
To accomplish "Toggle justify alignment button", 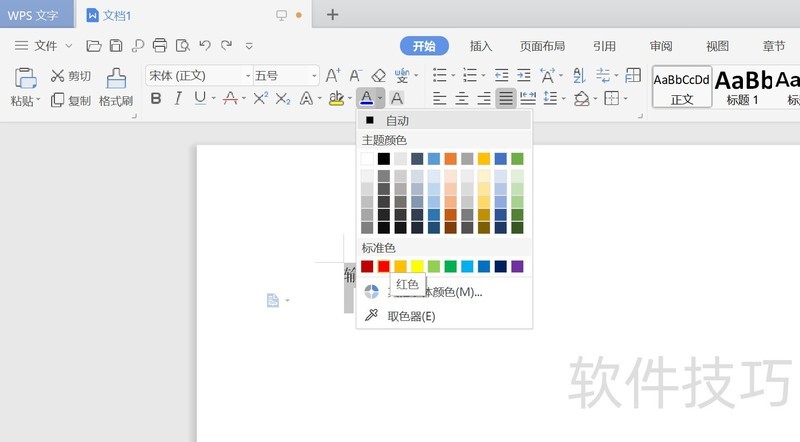I will (x=506, y=98).
